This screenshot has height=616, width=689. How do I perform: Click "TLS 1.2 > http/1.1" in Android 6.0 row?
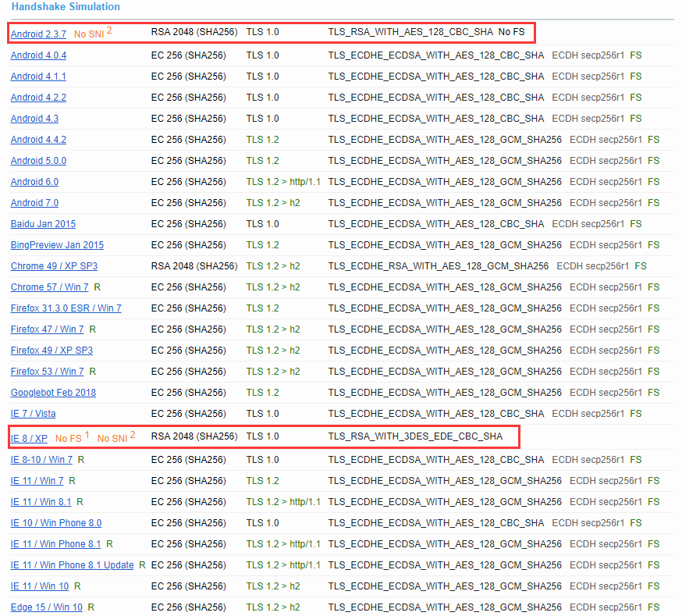tap(283, 182)
